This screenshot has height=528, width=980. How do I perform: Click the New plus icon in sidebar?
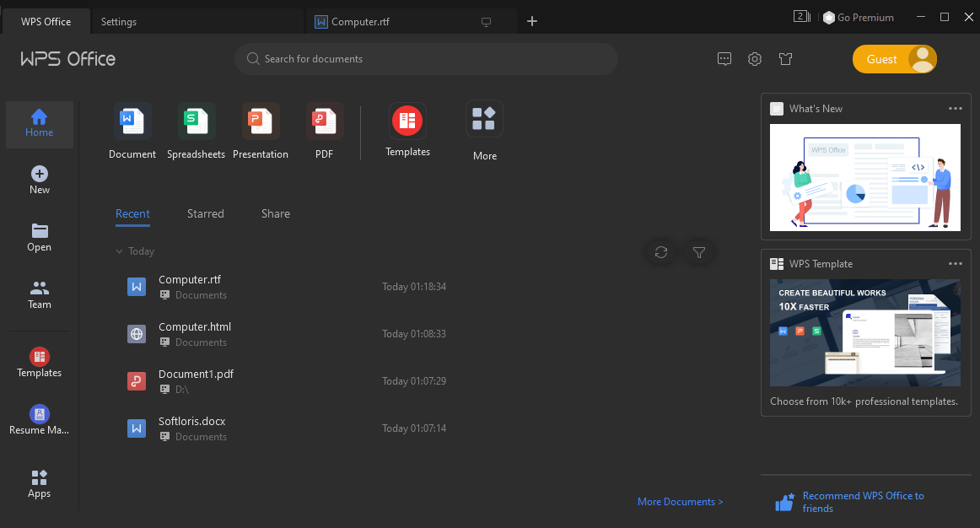click(40, 174)
